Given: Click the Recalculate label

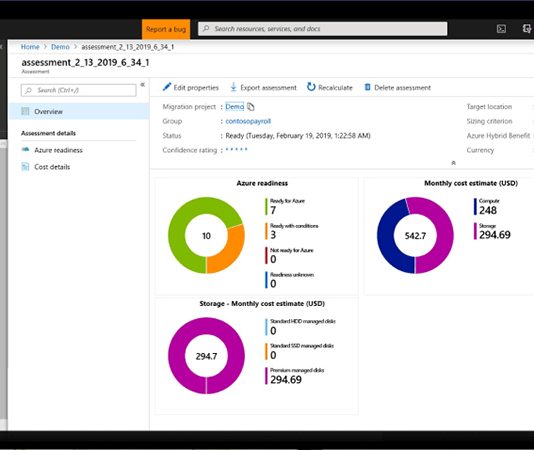Looking at the screenshot, I should [x=335, y=88].
